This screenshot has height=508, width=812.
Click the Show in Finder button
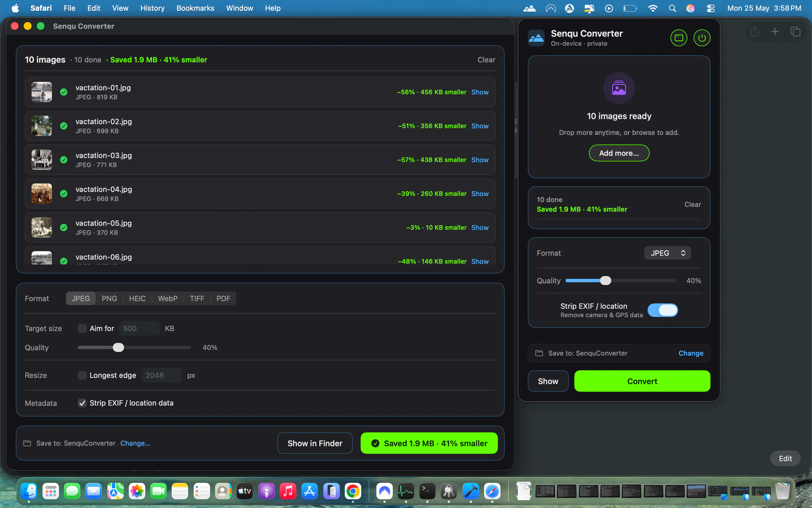[315, 443]
